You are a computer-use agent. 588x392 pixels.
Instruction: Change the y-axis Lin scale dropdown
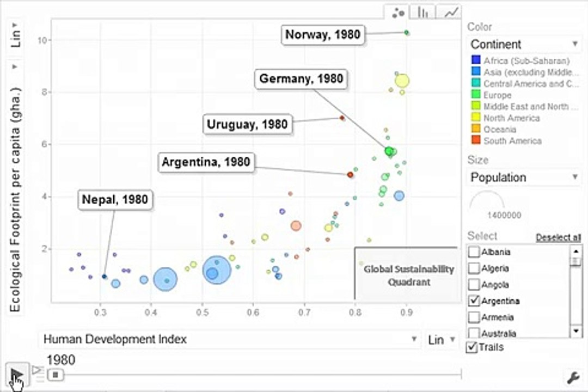[x=15, y=36]
